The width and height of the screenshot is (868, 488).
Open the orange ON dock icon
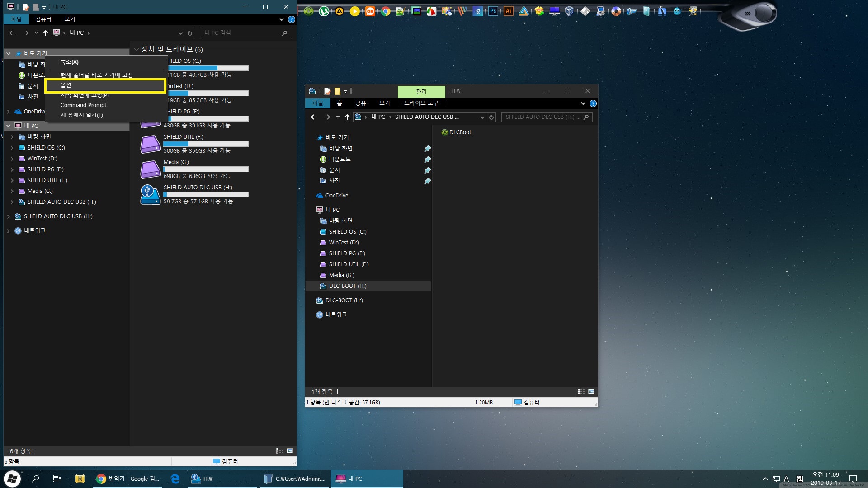tap(370, 11)
